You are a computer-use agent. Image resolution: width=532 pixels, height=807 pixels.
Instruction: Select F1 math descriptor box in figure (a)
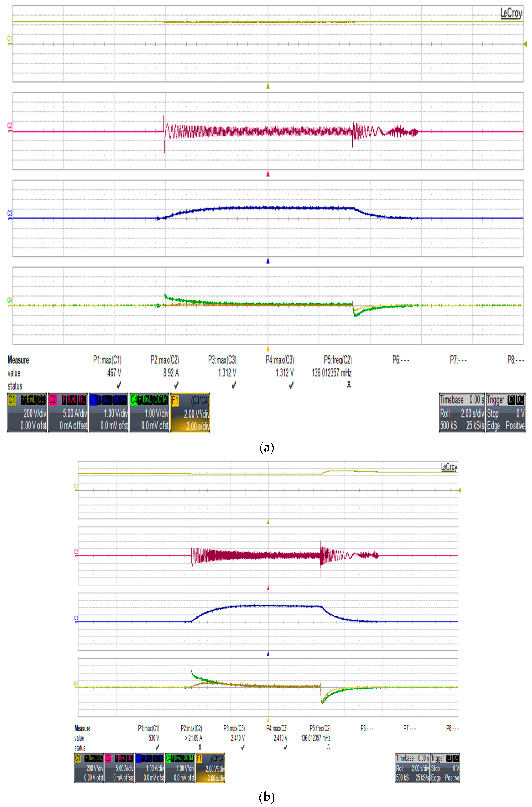[190, 413]
